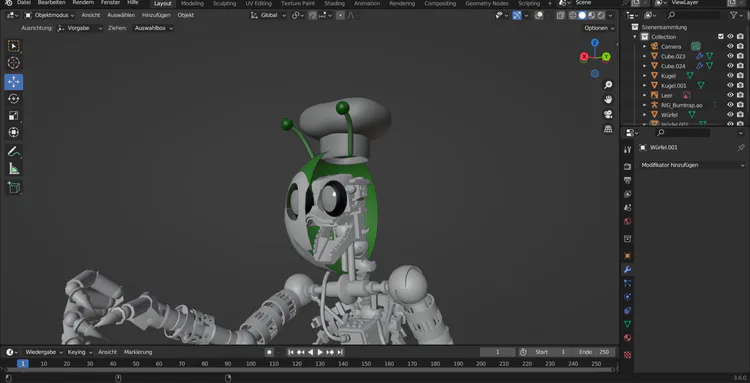Screen dimensions: 750x383
Task: Open the Modifier properties wrench tab
Action: (x=628, y=269)
